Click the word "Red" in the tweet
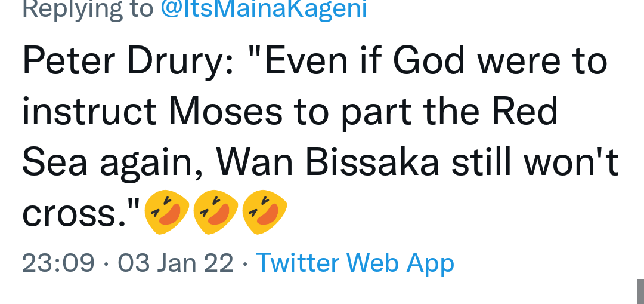This screenshot has height=304, width=644. click(x=525, y=112)
